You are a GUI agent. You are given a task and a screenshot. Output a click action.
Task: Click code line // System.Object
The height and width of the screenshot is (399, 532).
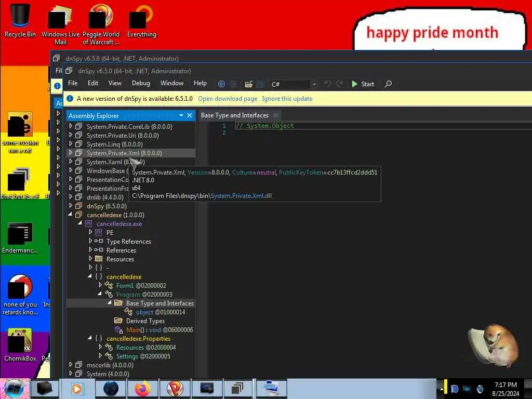[x=265, y=126]
